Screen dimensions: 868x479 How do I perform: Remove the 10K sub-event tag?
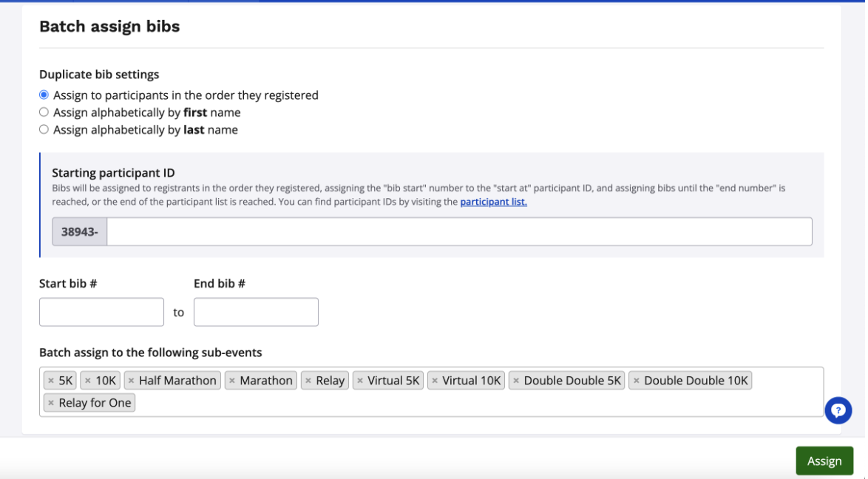pyautogui.click(x=87, y=381)
